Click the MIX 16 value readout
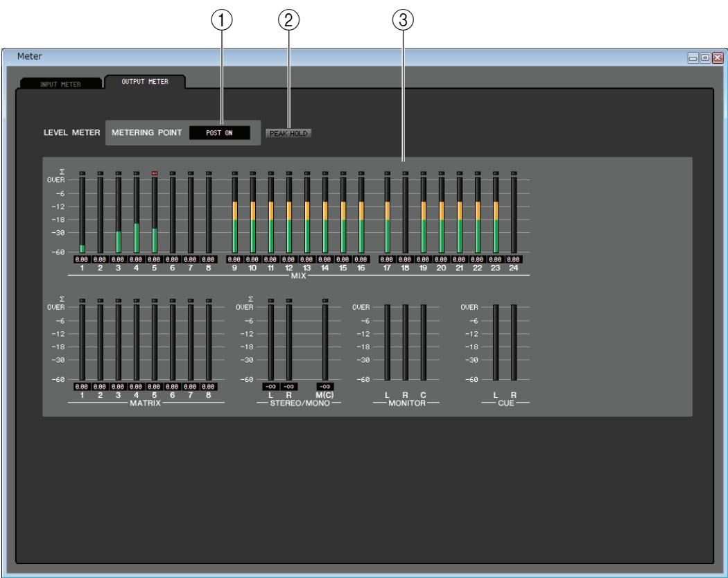 [361, 259]
